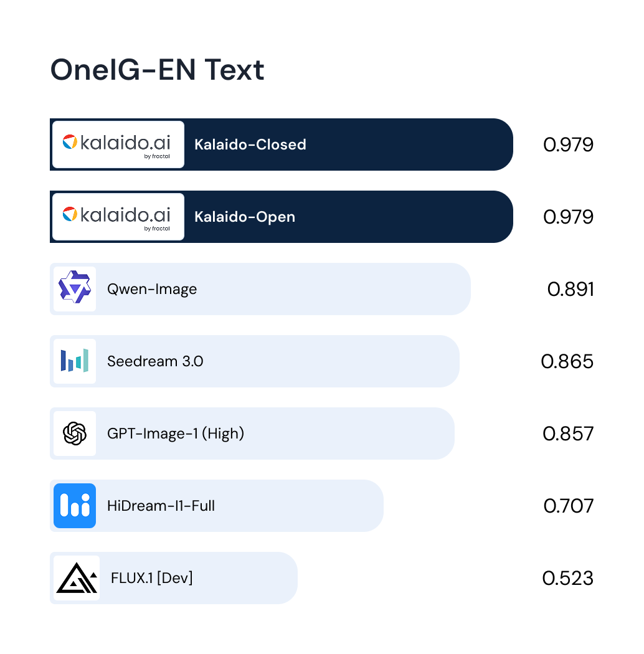
Task: Click the 0.865 score value
Action: pyautogui.click(x=567, y=361)
